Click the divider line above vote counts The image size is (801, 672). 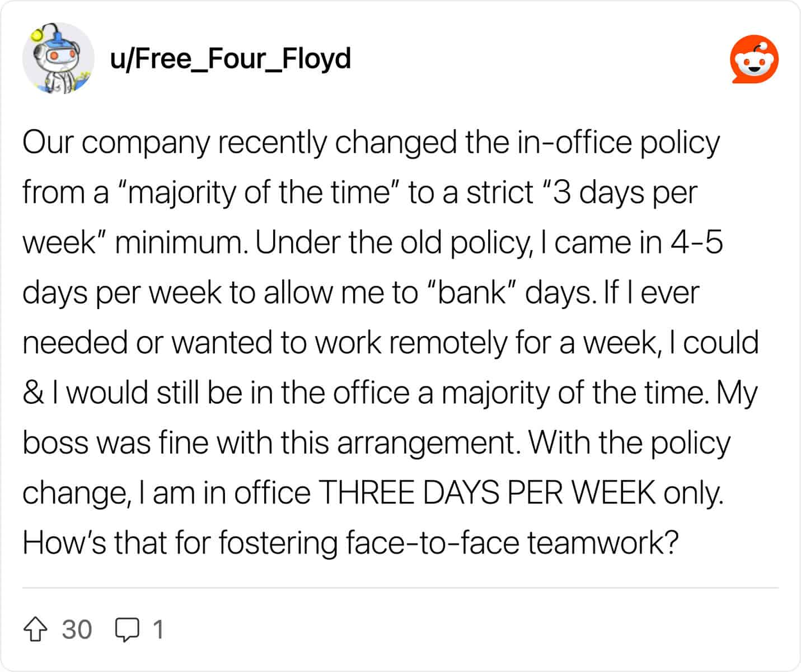(x=400, y=588)
